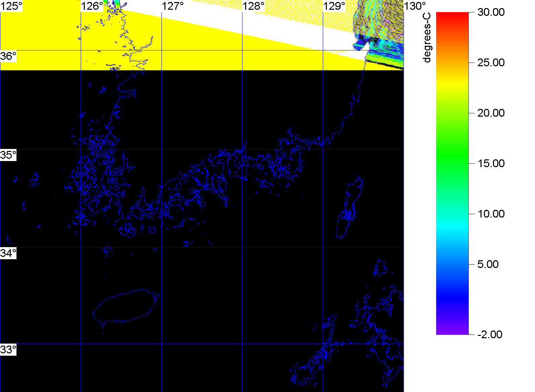This screenshot has width=535, height=392.
Task: Click the -2.00 colorbar value
Action: tap(490, 335)
